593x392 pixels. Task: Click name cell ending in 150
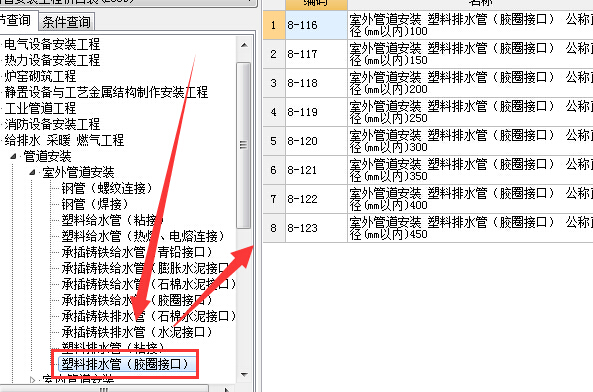470,54
